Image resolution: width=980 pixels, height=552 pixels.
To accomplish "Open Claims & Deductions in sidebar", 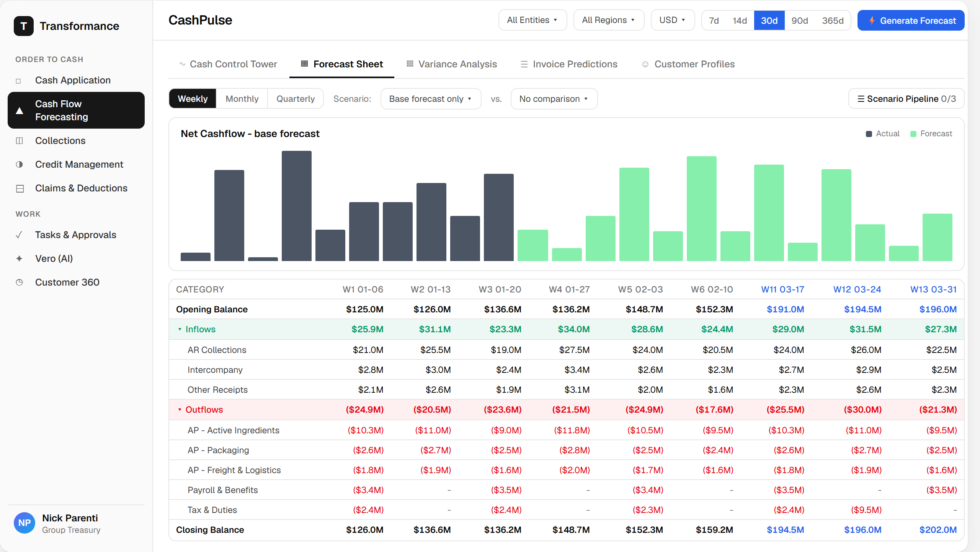I will pos(76,188).
